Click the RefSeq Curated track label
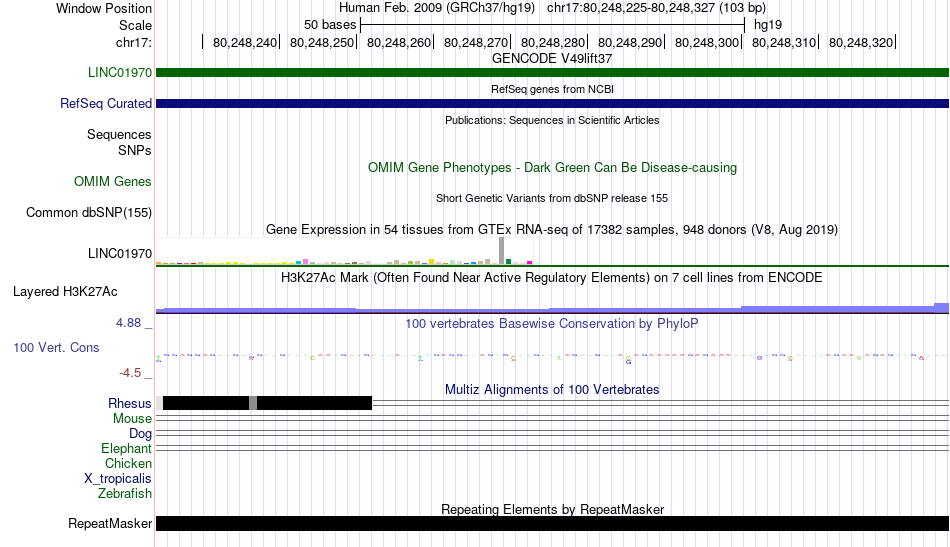The image size is (950, 547). (105, 104)
